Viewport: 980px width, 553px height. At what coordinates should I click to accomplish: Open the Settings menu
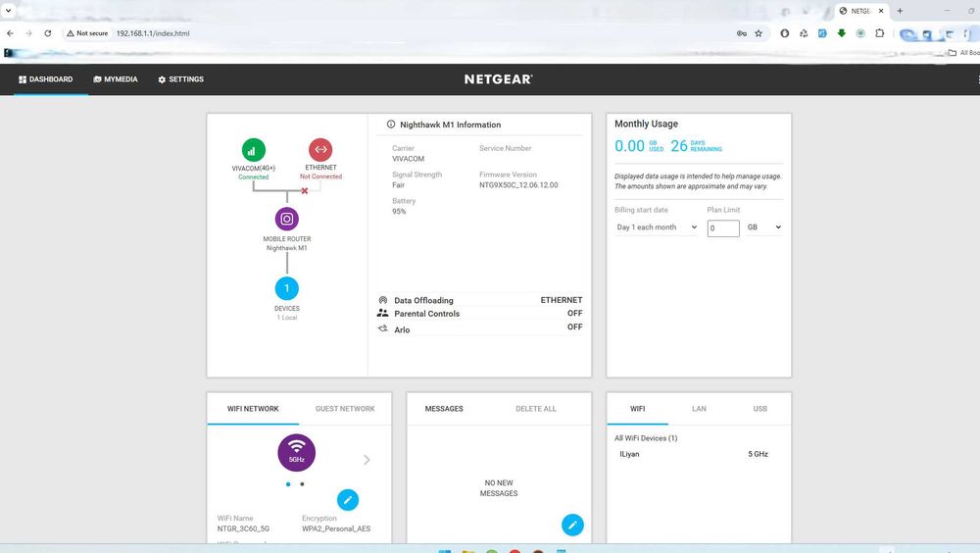tap(180, 79)
